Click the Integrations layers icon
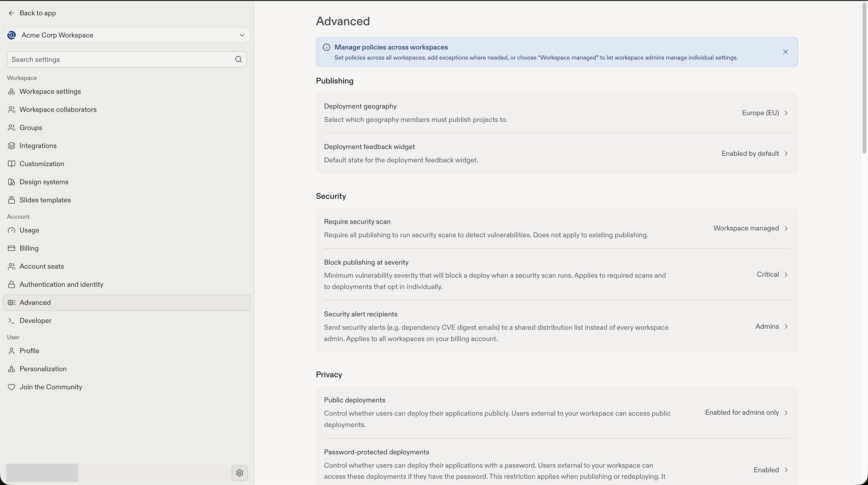This screenshot has height=485, width=868. (x=12, y=146)
